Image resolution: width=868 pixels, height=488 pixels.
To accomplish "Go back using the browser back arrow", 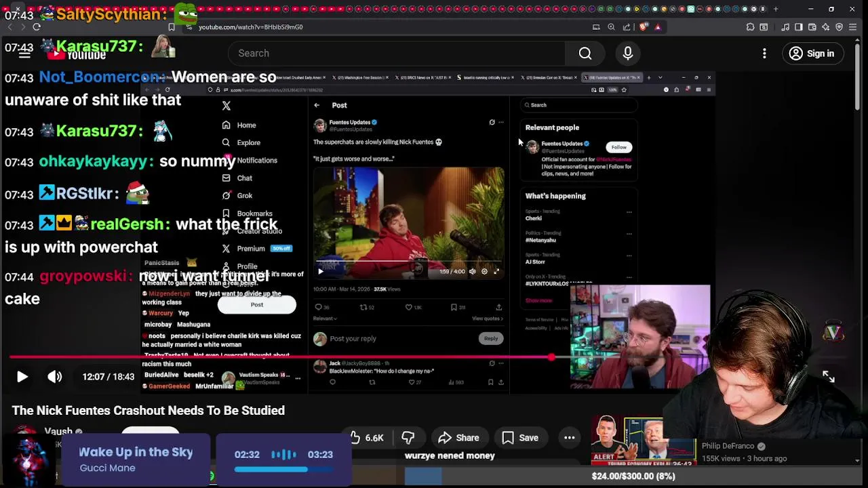I will click(x=9, y=27).
